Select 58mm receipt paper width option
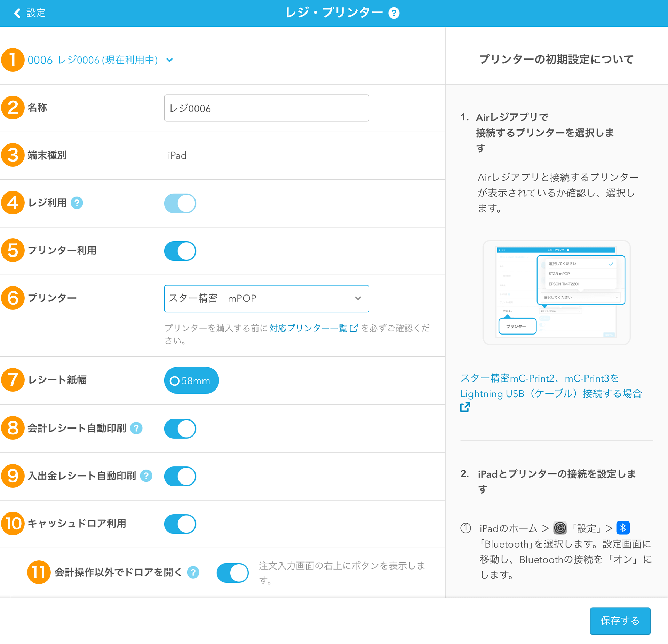Screen dimensions: 668x644 pos(191,380)
